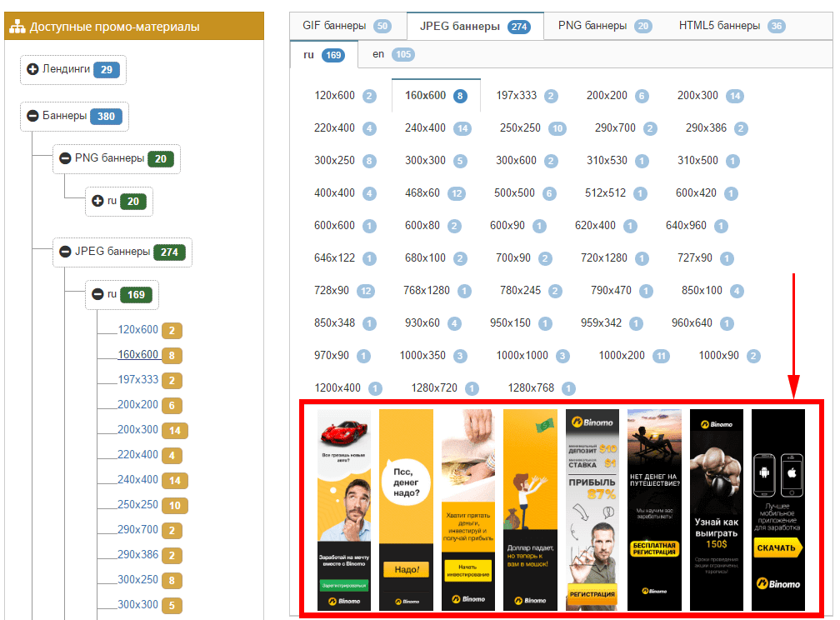840x620 pixels.
Task: Open the 200x200 link in the tree
Action: (x=137, y=404)
